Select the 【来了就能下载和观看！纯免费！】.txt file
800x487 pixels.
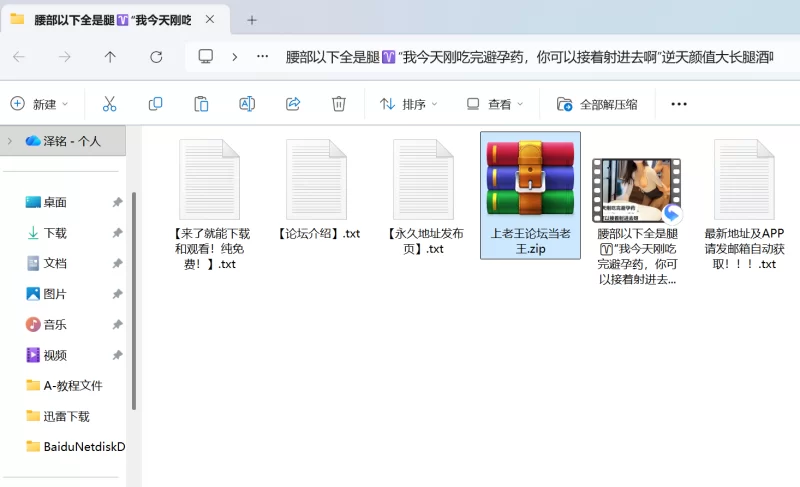(210, 205)
